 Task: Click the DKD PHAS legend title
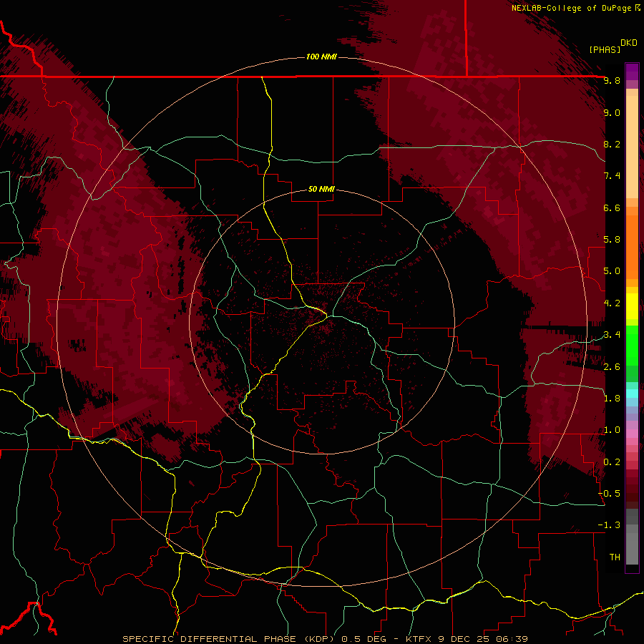tap(613, 46)
